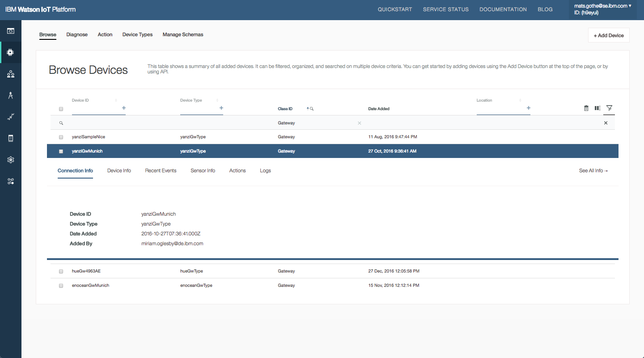
Task: Open the Rules document icon in the sidebar
Action: (11, 138)
